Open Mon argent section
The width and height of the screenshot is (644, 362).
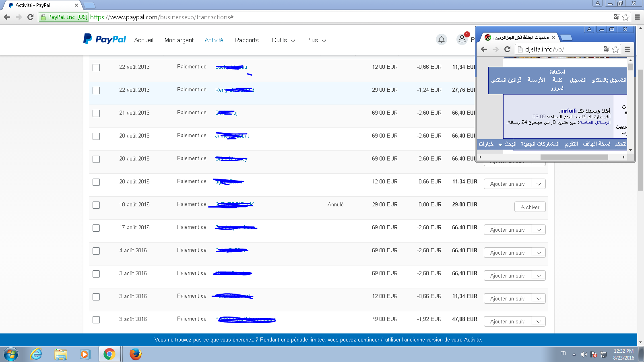coord(179,40)
